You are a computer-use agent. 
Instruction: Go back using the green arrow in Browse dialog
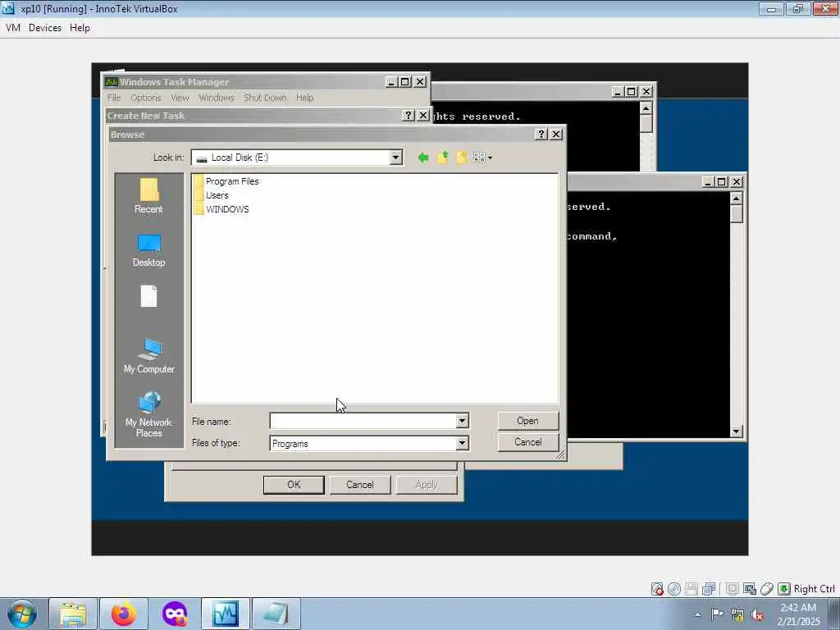(423, 157)
